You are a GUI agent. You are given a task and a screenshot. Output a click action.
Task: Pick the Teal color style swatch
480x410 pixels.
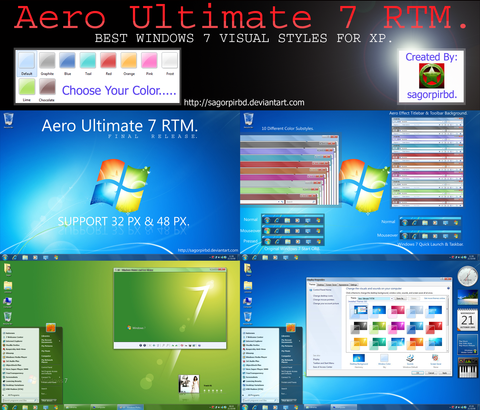88,61
